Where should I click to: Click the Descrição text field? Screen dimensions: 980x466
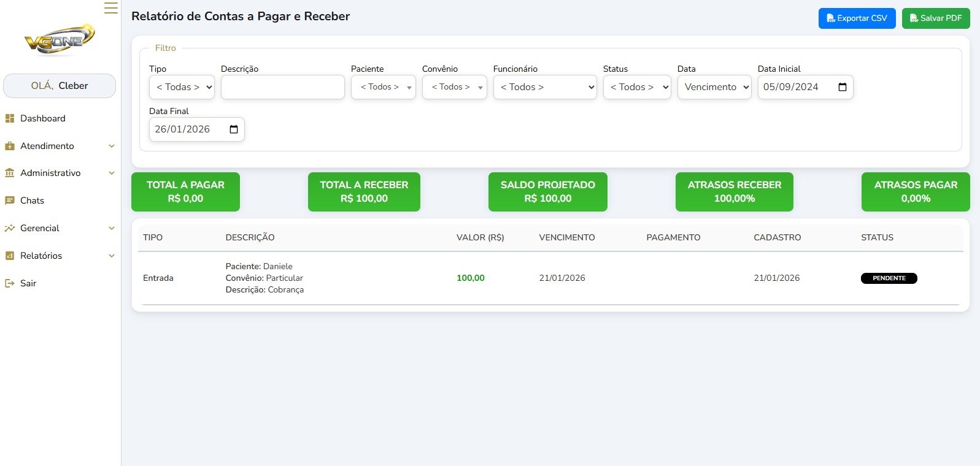pos(282,87)
